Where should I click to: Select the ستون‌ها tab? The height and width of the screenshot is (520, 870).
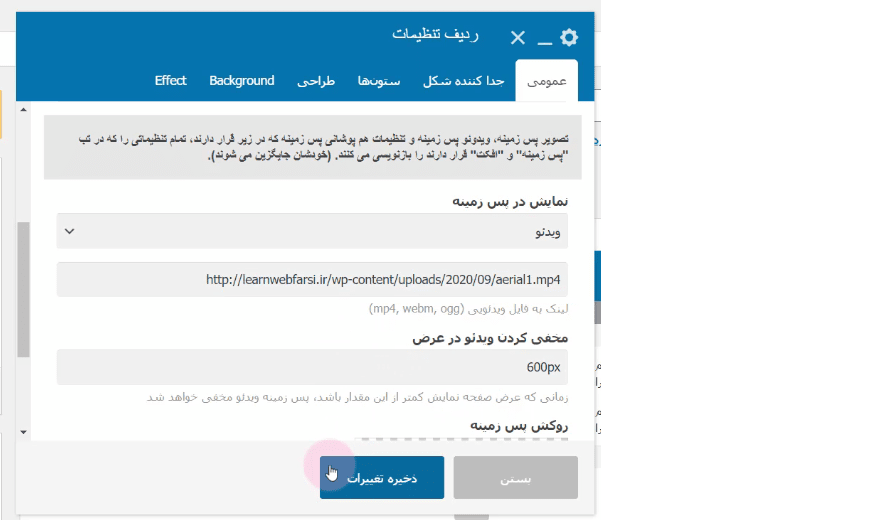pos(379,81)
